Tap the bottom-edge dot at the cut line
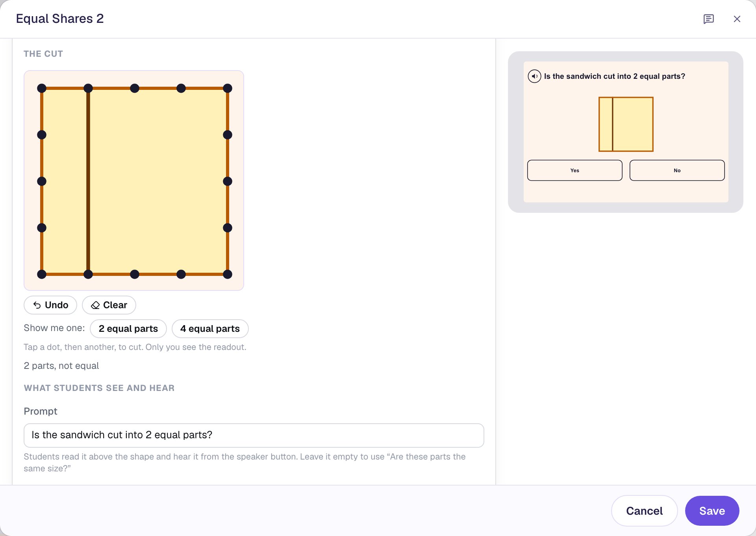This screenshot has height=536, width=756. 88,274
